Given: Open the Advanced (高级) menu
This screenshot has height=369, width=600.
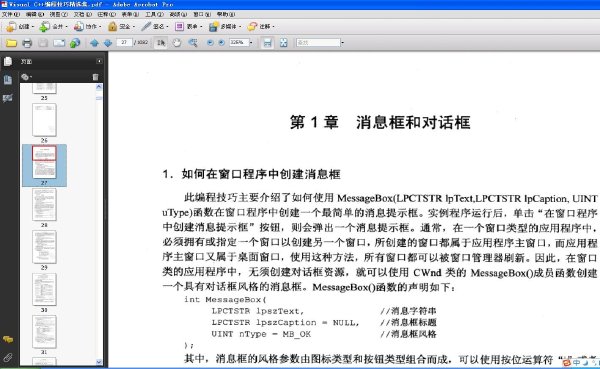Looking at the screenshot, I should tap(178, 14).
